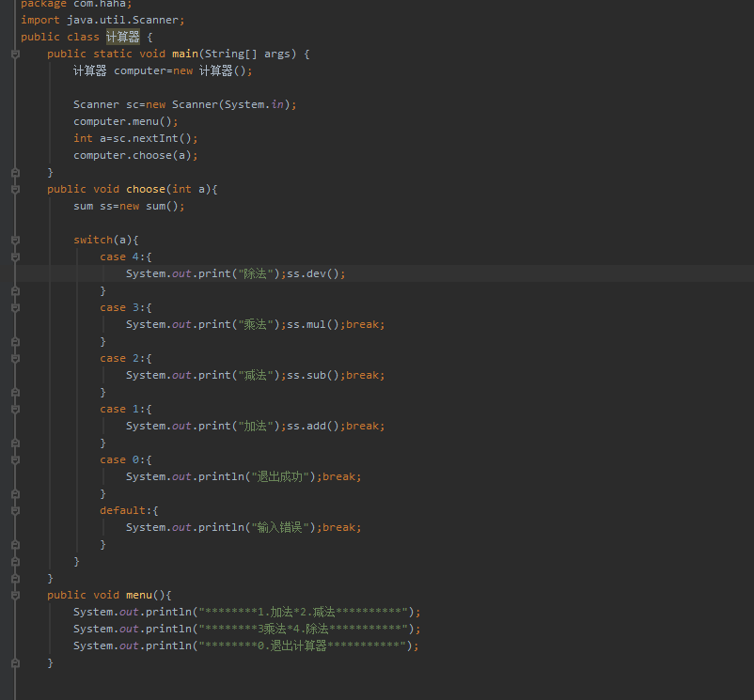Click System.in in the Scanner constructor
The image size is (754, 700).
coord(254,104)
